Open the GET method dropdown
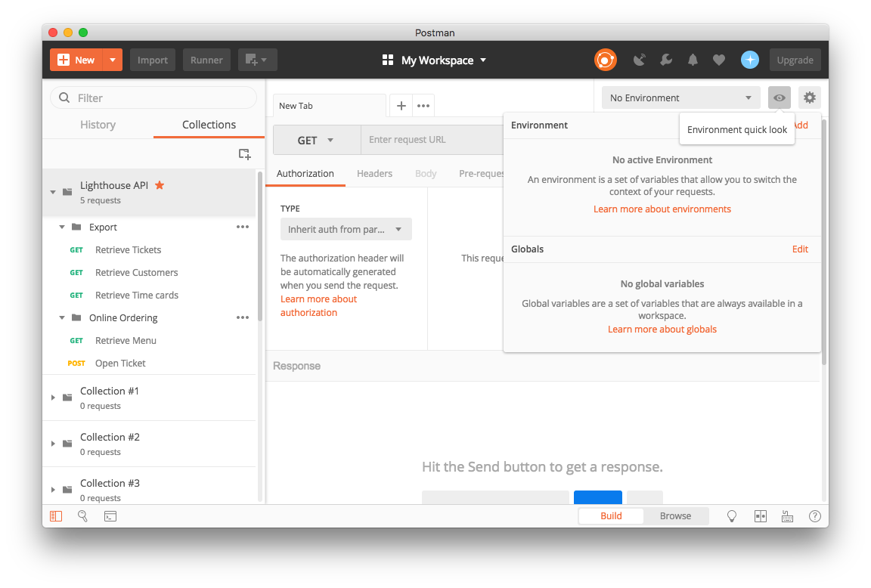The image size is (871, 588). point(316,140)
